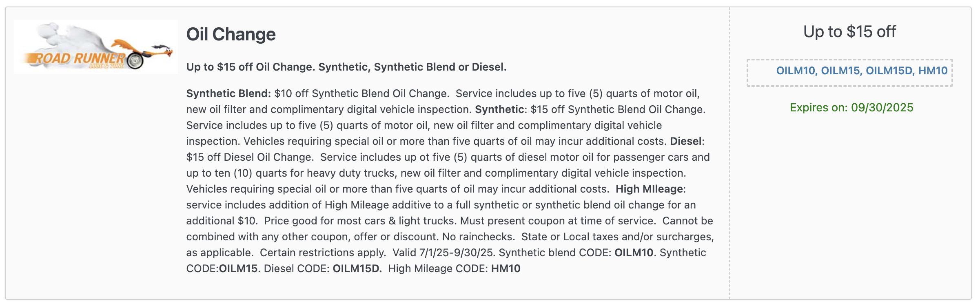Click the bold Synthetic Blend: label
980x306 pixels.
228,93
